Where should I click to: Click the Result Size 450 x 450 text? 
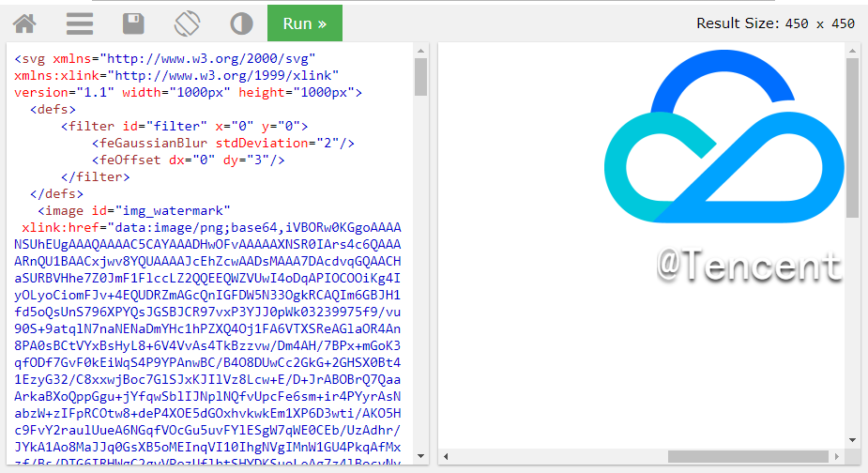pyautogui.click(x=775, y=23)
